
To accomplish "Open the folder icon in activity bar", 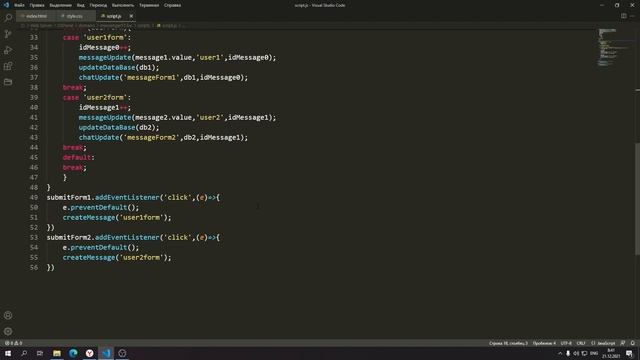I will (x=8, y=82).
